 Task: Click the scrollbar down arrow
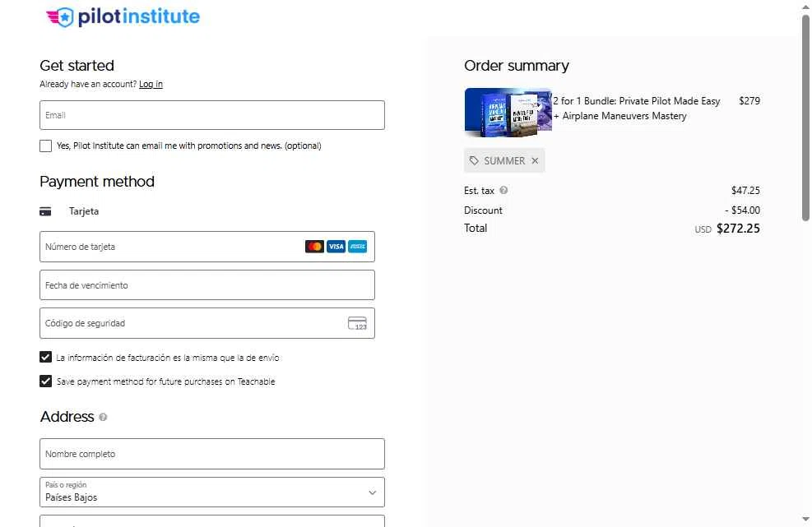point(805,520)
